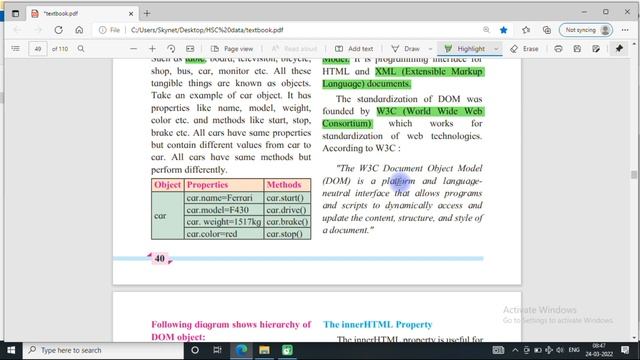
Task: Go to browser Home icon
Action: click(79, 30)
